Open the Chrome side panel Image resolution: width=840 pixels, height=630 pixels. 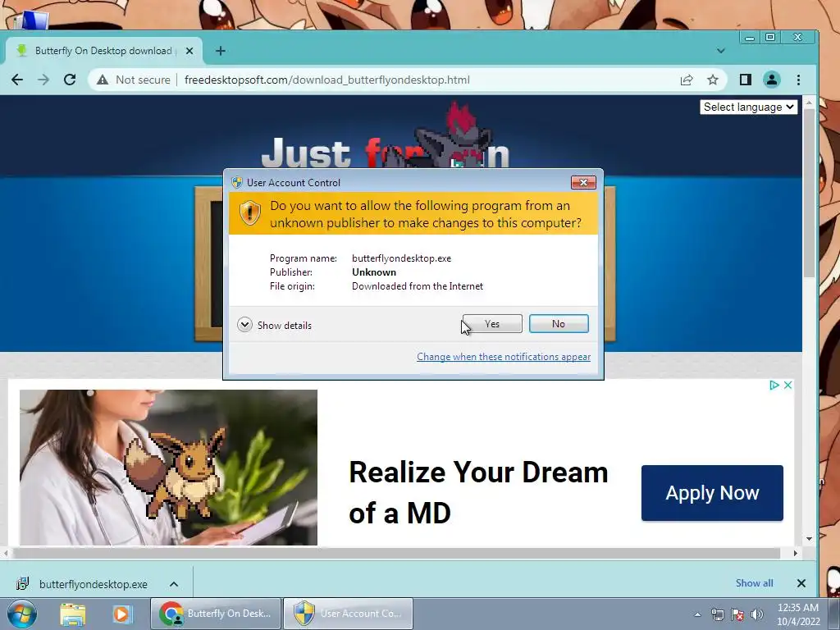745,80
